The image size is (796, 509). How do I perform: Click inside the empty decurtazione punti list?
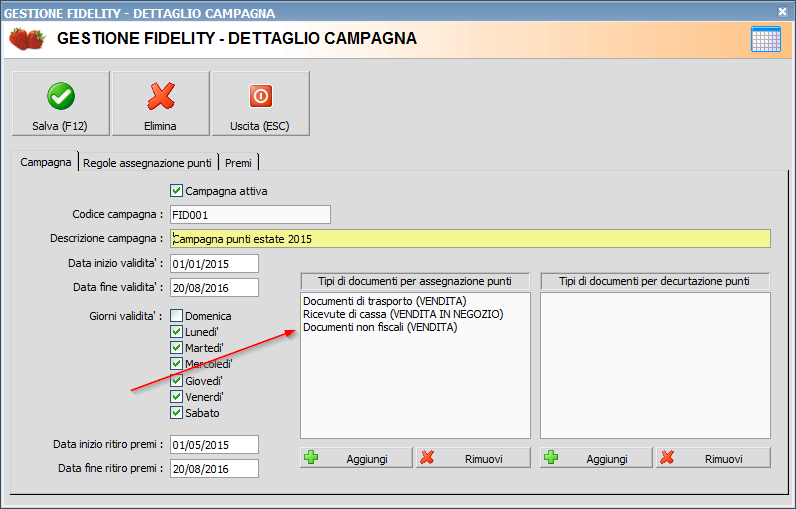pos(655,365)
